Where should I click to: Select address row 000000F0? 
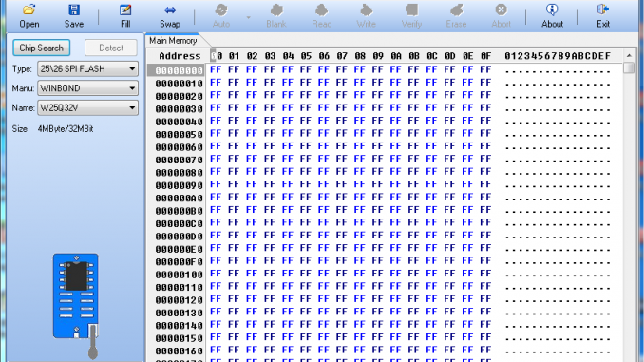180,261
